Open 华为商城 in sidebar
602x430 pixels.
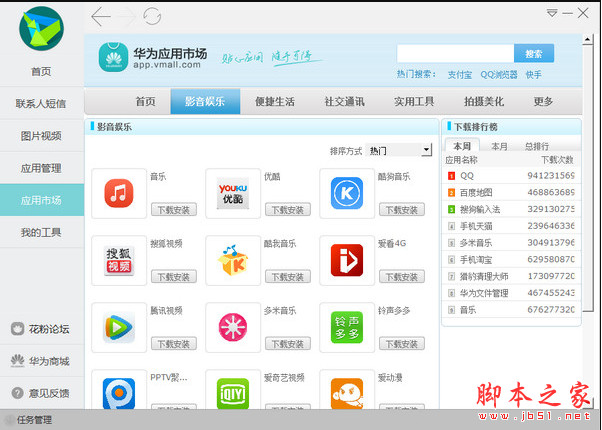point(41,361)
